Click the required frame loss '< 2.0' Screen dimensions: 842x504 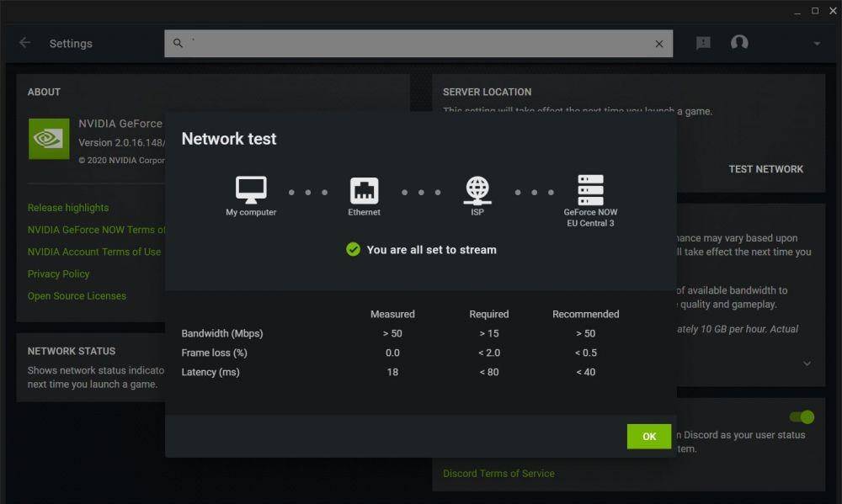click(x=488, y=353)
